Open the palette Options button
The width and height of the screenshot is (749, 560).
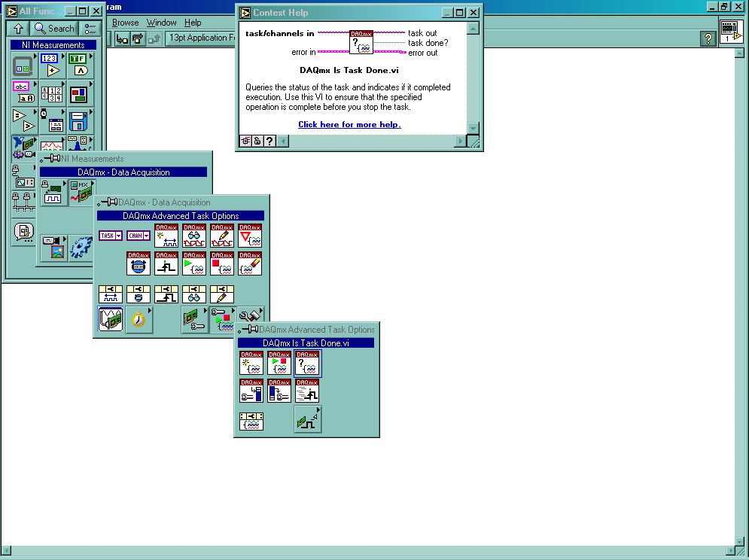click(x=90, y=29)
